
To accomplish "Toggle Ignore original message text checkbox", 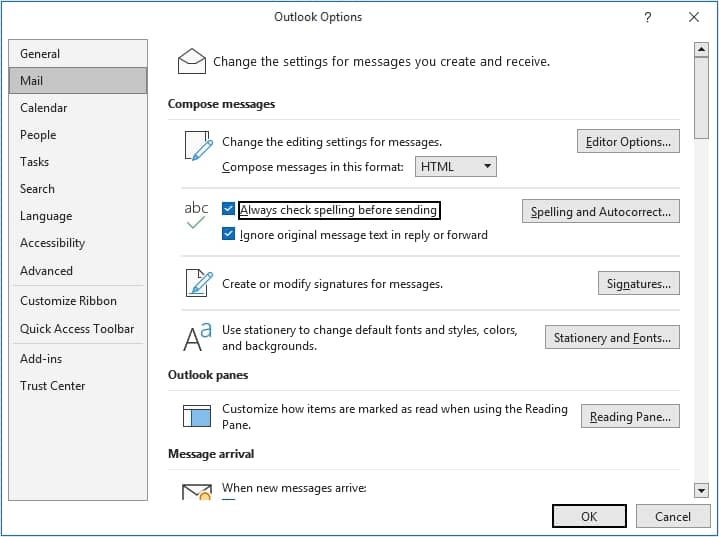I will (x=228, y=234).
